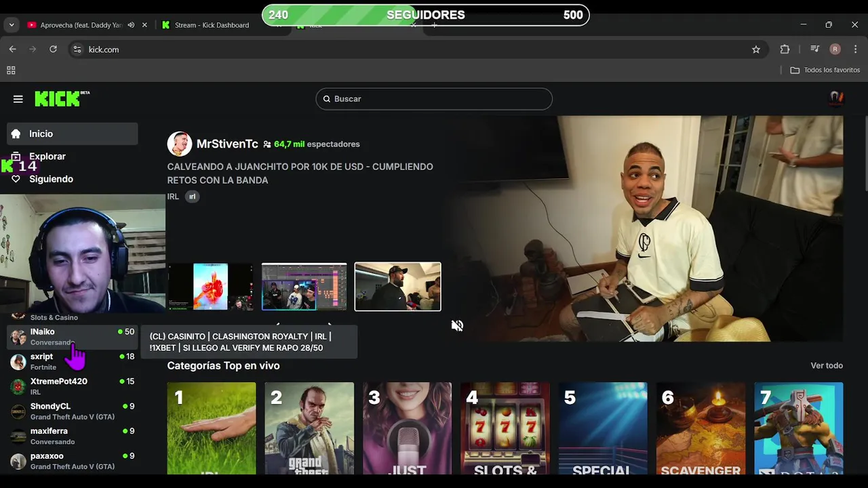
Task: Click sxript's avatar icon
Action: point(18,361)
